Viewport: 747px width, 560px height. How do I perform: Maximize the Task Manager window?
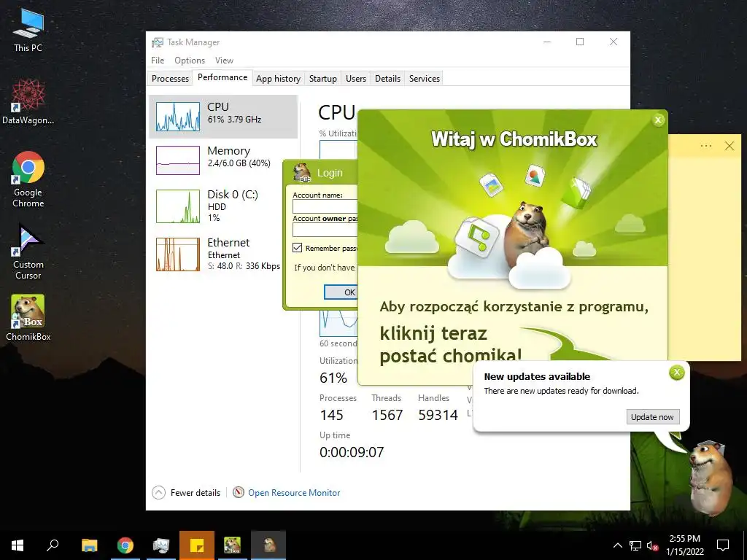pos(580,42)
